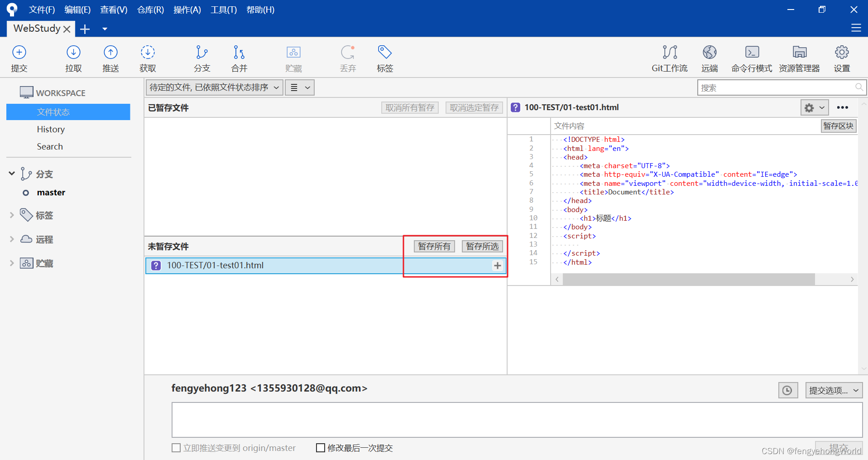Image resolution: width=868 pixels, height=460 pixels.
Task: Click the search magnifier icon
Action: tap(859, 87)
